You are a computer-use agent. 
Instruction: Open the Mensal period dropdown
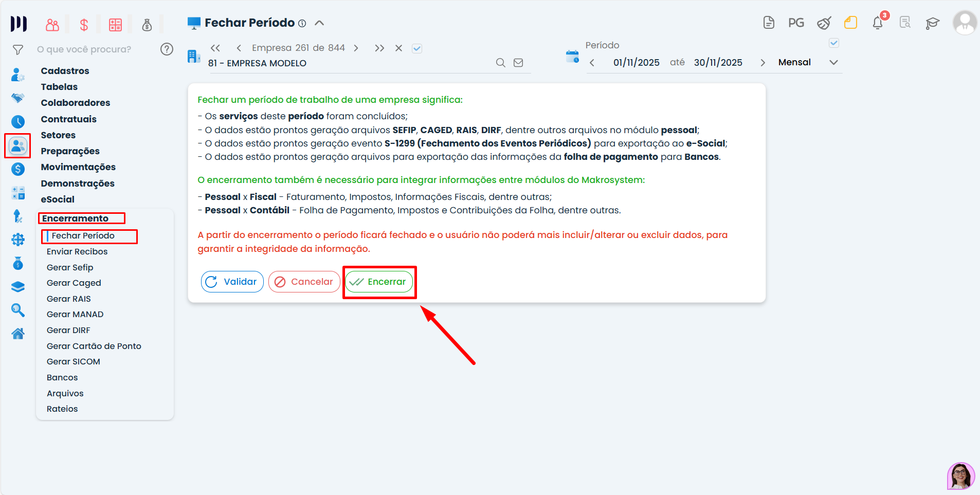pyautogui.click(x=833, y=62)
